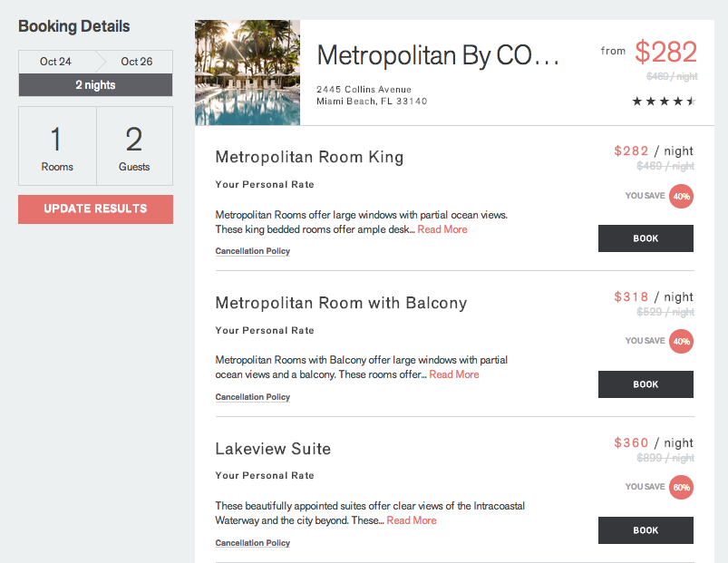Image resolution: width=728 pixels, height=563 pixels.
Task: Book the Lakeview Suite
Action: (645, 530)
